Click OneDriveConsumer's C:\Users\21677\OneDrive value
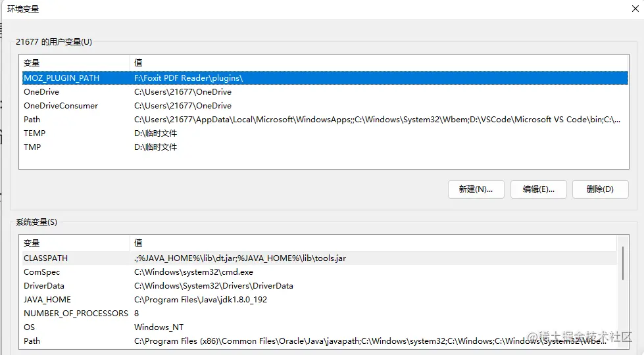Screen dimensions: 644x355 tap(183, 106)
